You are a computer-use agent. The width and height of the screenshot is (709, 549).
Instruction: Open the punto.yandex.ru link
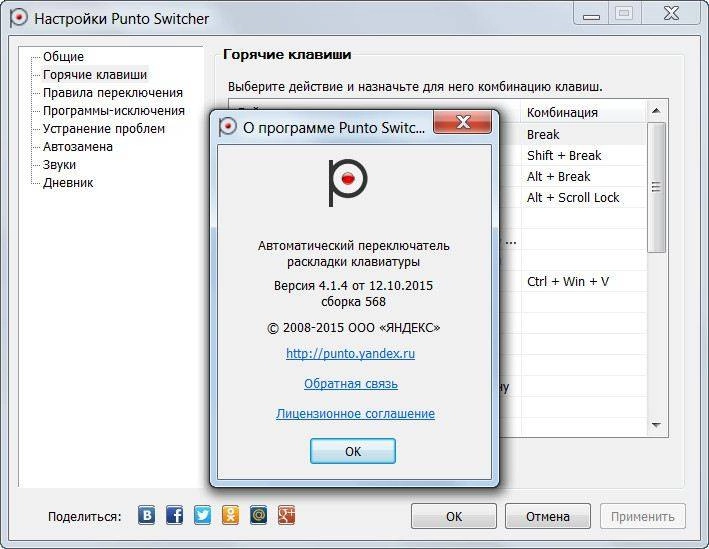click(350, 353)
